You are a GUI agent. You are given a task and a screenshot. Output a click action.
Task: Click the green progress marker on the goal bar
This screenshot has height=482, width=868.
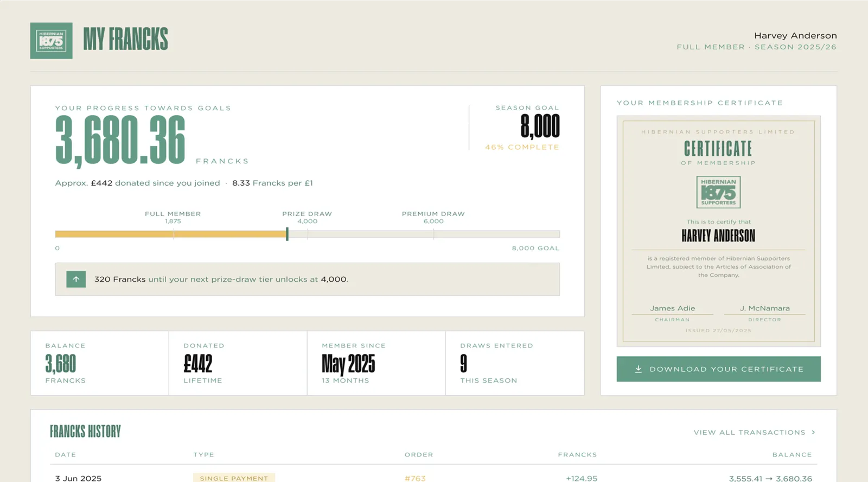287,234
